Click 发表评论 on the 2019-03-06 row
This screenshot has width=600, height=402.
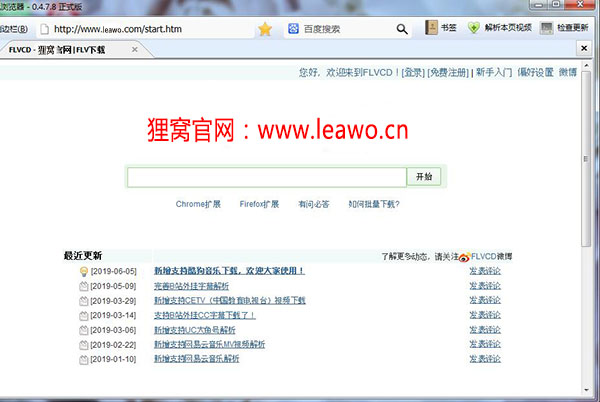pyautogui.click(x=485, y=330)
